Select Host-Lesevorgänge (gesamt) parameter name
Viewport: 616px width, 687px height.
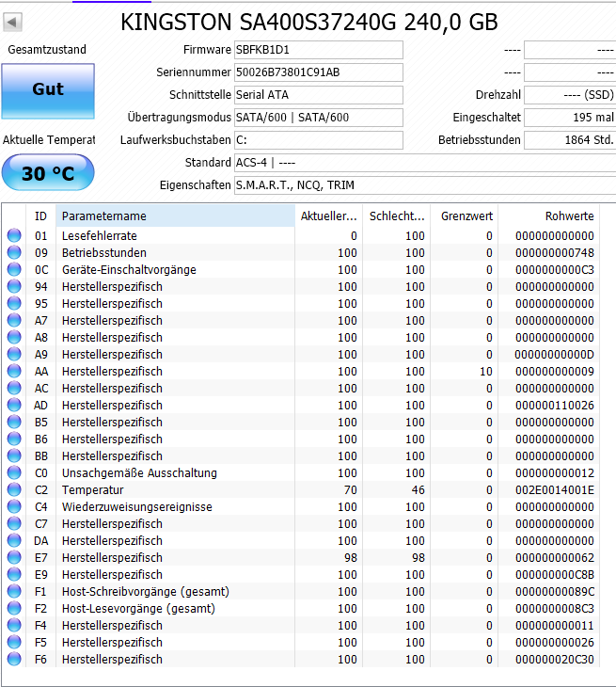coord(139,609)
